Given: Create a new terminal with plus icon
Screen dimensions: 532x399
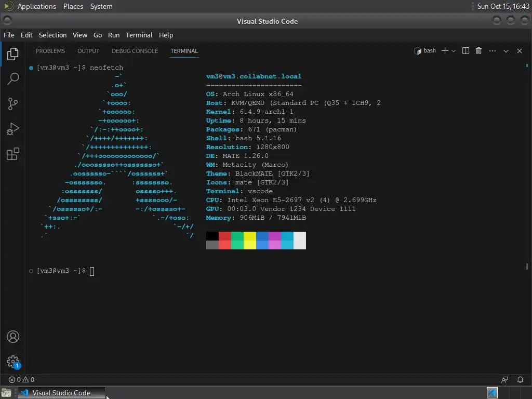Looking at the screenshot, I should click(x=445, y=51).
